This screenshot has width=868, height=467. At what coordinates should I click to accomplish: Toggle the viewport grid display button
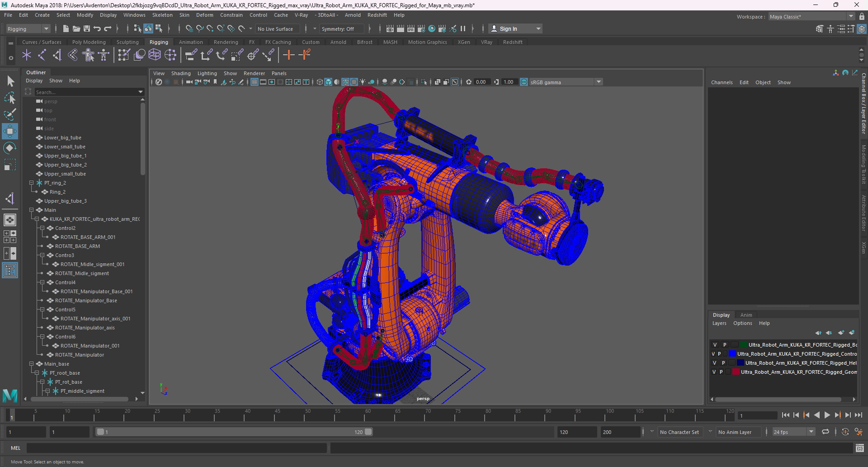(x=255, y=82)
